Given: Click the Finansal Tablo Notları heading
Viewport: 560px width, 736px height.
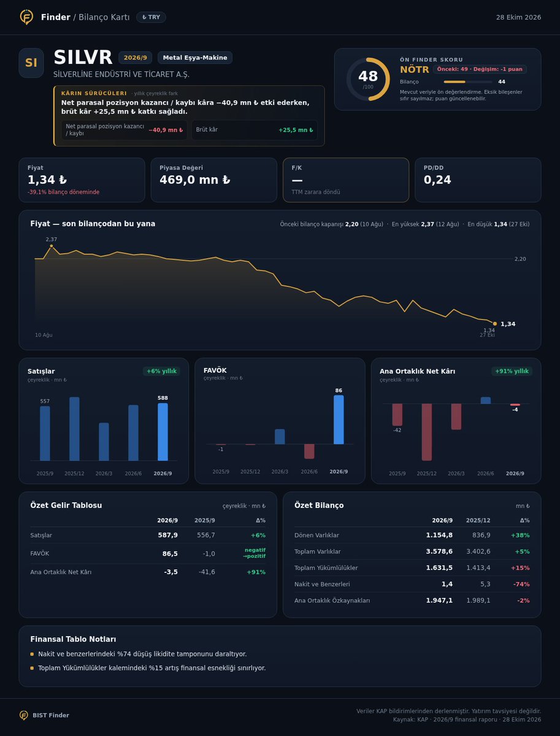Looking at the screenshot, I should tap(73, 639).
